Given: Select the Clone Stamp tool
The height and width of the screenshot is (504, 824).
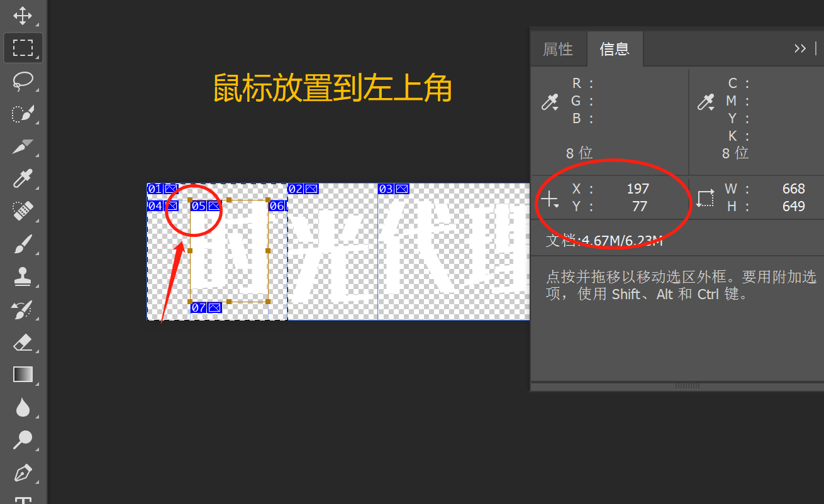Looking at the screenshot, I should click(23, 277).
